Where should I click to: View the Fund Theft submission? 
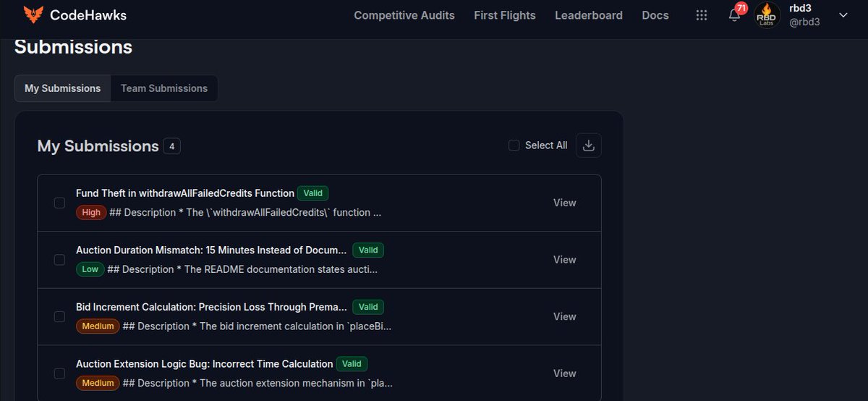(565, 203)
